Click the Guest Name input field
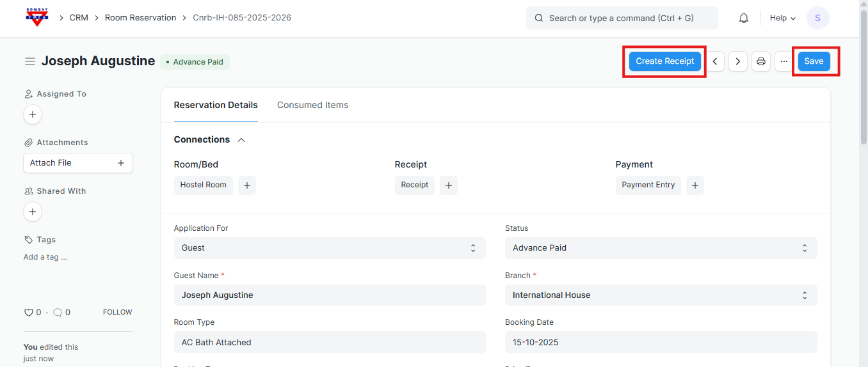The width and height of the screenshot is (868, 367). tap(329, 295)
